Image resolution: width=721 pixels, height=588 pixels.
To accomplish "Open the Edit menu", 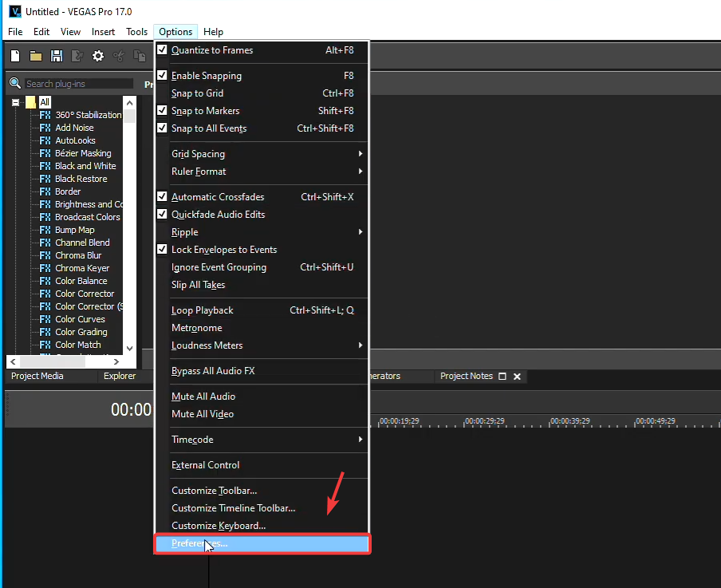I will tap(41, 32).
